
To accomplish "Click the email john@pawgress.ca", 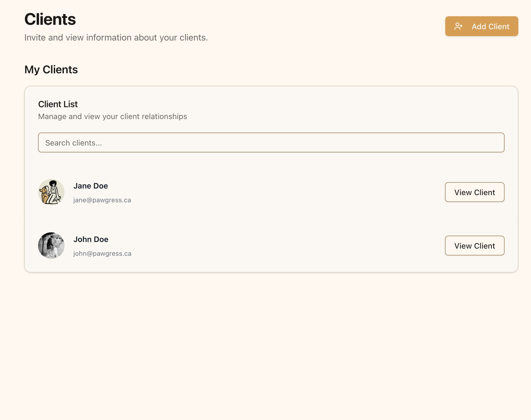I will [x=102, y=254].
